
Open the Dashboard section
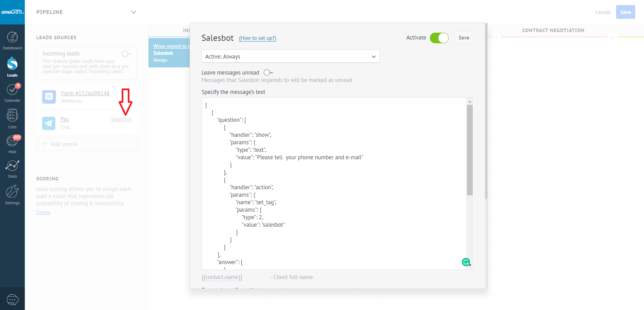(12, 41)
